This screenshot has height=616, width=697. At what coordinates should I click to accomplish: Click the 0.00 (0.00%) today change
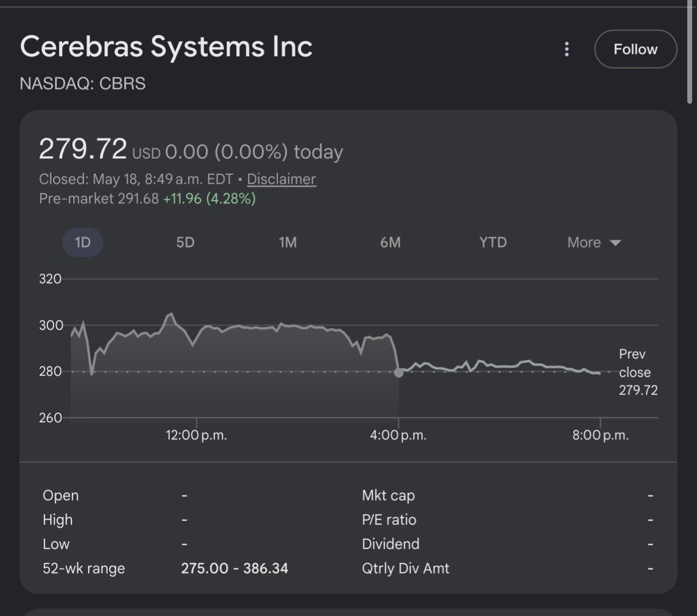tap(254, 152)
